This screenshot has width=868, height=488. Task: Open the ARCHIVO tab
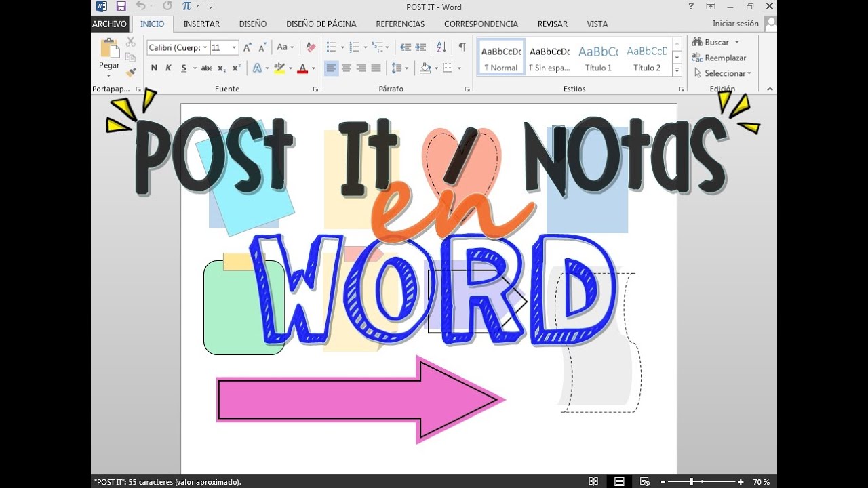[x=109, y=24]
